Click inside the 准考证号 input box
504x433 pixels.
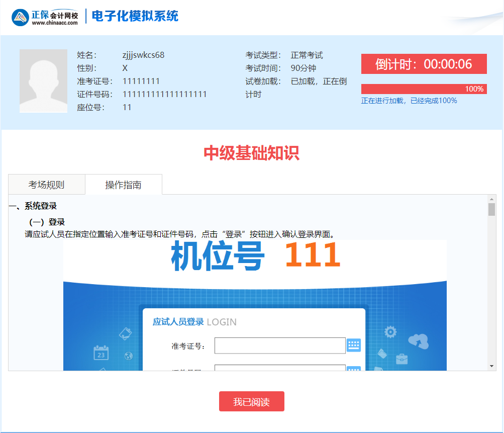tap(279, 345)
